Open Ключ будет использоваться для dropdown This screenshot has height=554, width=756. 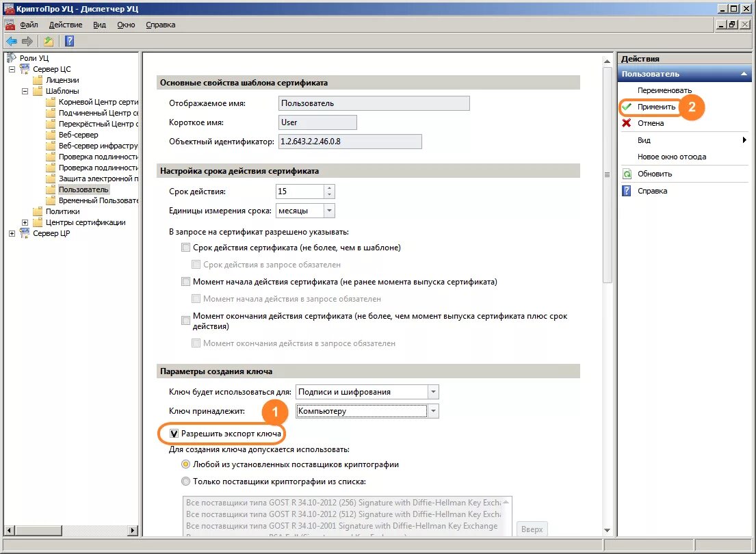tap(433, 392)
